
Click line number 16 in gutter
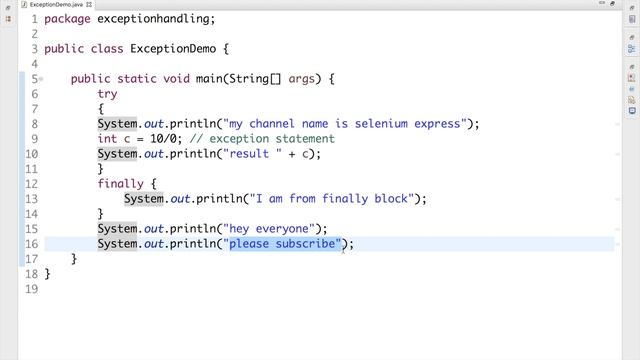(31, 244)
